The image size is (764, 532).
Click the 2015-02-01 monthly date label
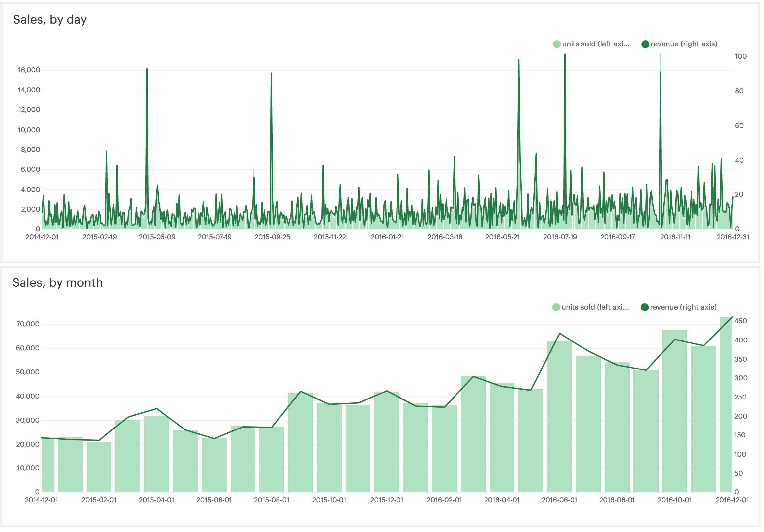[99, 500]
